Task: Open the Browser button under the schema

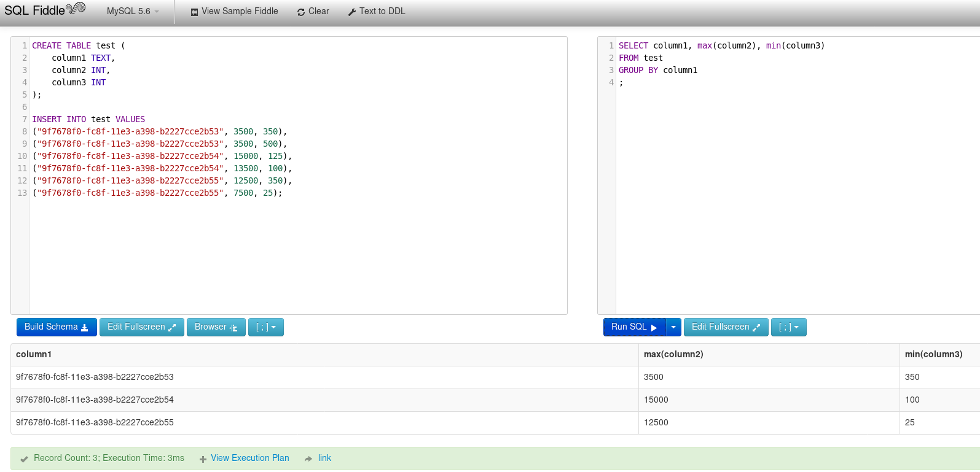Action: coord(216,327)
